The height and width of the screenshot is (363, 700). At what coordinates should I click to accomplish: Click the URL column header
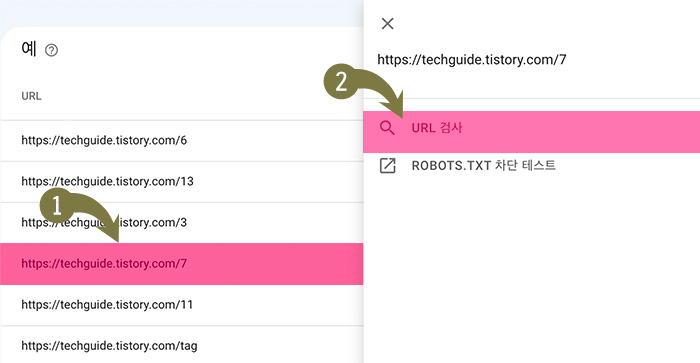click(x=31, y=96)
